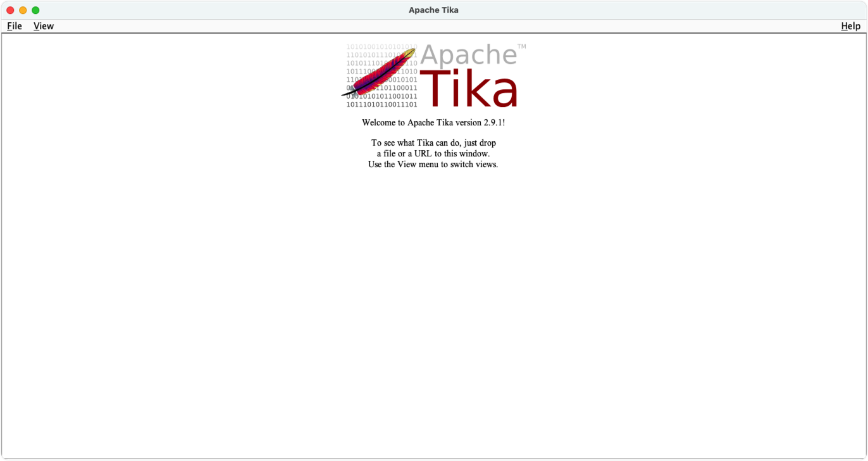Click the red Apache Tika wordmark
This screenshot has height=461, width=868.
pos(468,89)
